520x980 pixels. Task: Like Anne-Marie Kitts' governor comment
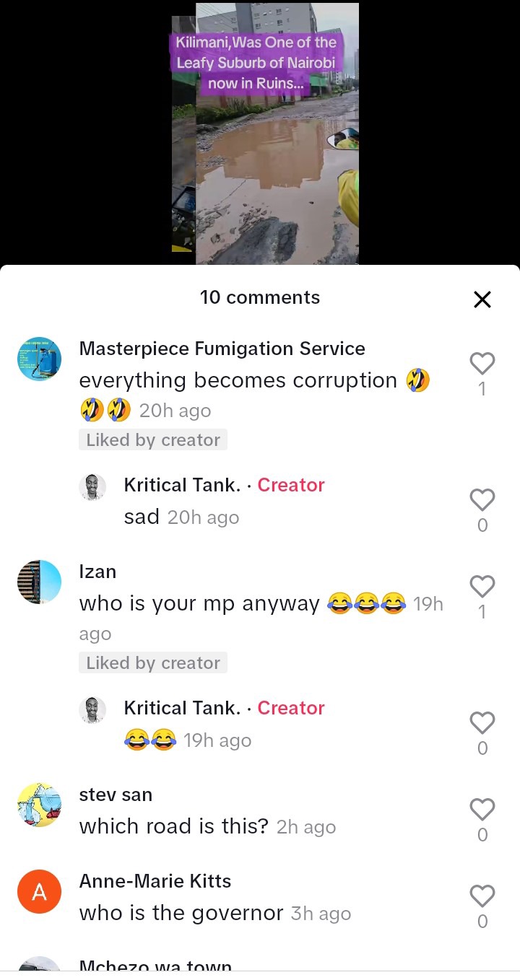click(482, 896)
